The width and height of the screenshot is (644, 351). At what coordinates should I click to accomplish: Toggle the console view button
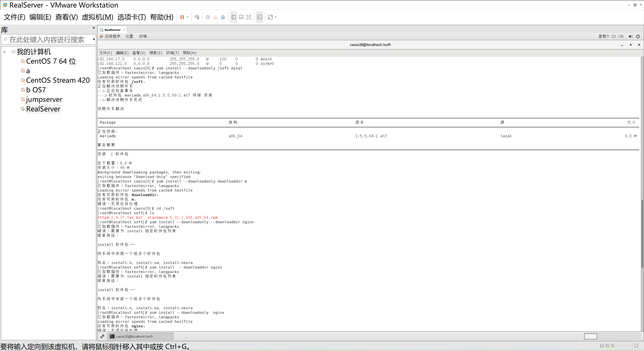(x=260, y=17)
